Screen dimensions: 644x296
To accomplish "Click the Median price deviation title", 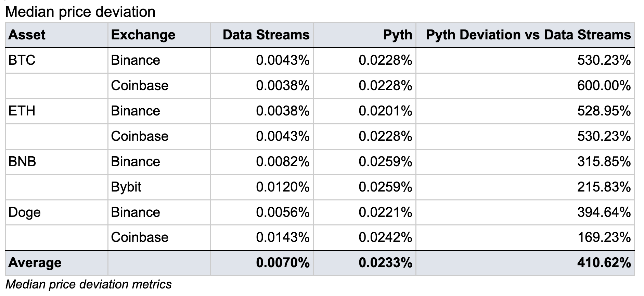I will click(80, 12).
